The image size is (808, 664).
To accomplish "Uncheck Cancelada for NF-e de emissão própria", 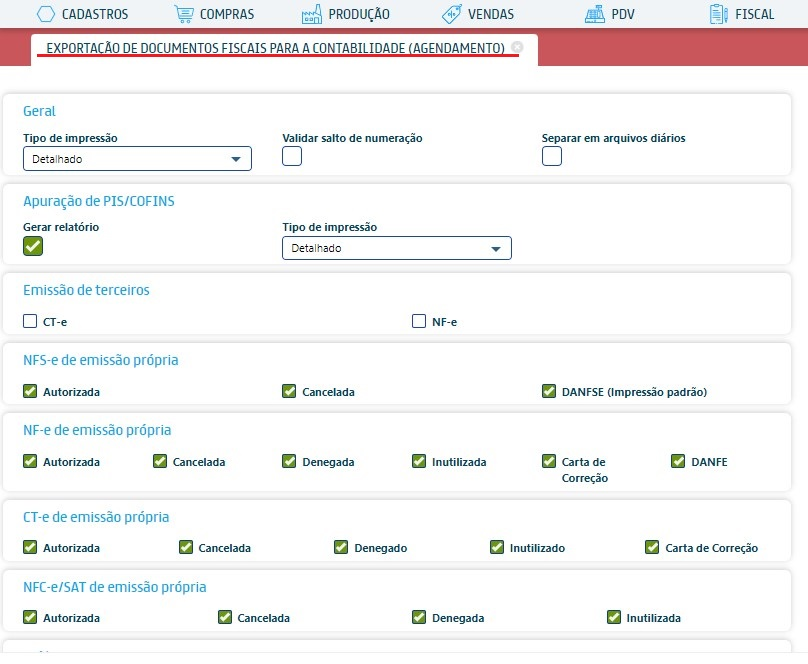I will click(160, 462).
